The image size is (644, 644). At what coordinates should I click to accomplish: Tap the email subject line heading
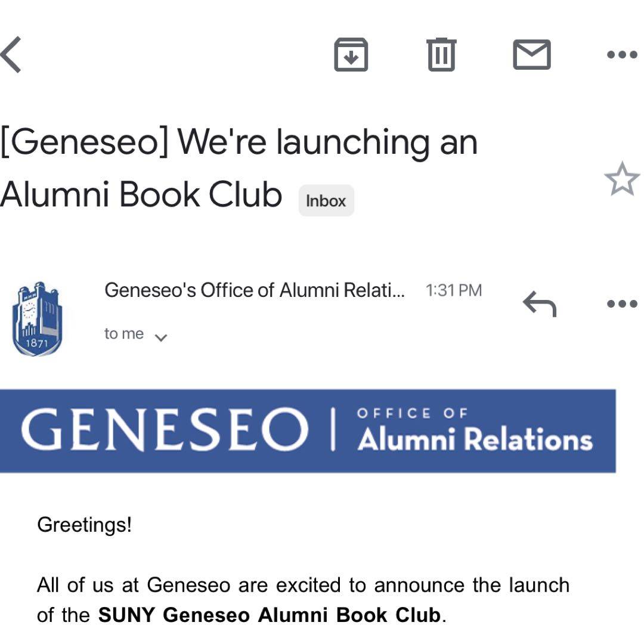click(239, 168)
